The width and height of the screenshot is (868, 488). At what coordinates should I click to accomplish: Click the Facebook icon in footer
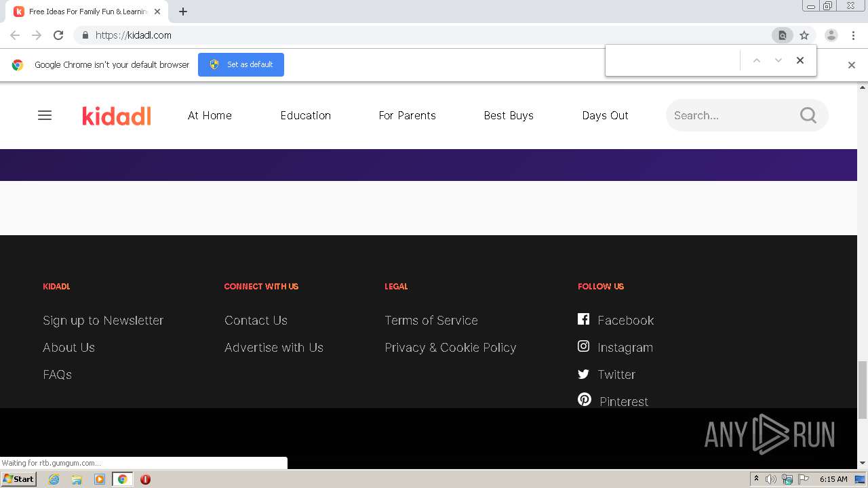coord(583,319)
